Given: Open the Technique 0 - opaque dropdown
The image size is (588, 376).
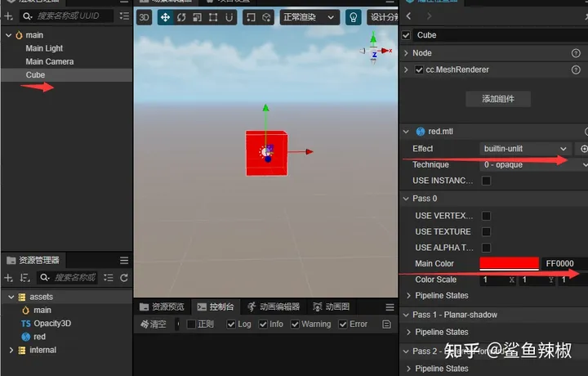Looking at the screenshot, I should pos(533,165).
